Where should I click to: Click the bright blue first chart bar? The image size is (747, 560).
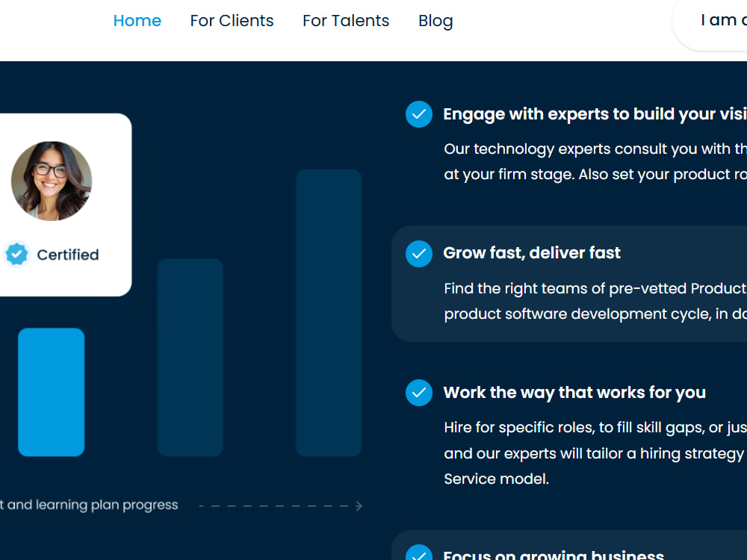click(52, 392)
